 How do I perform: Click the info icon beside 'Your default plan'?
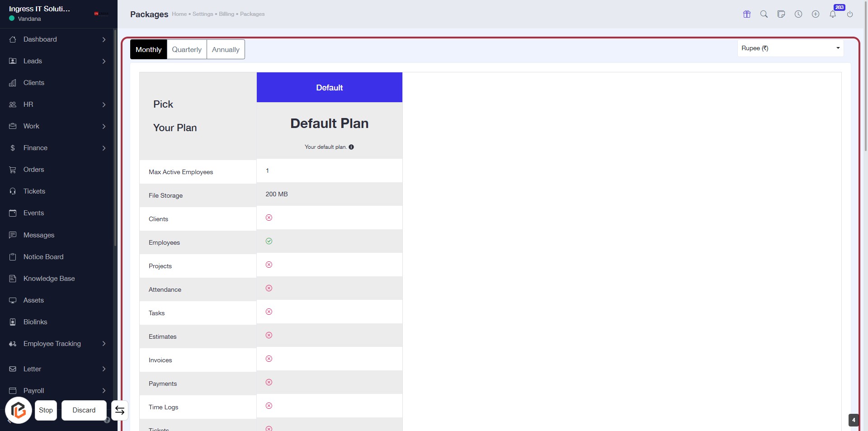click(x=351, y=147)
